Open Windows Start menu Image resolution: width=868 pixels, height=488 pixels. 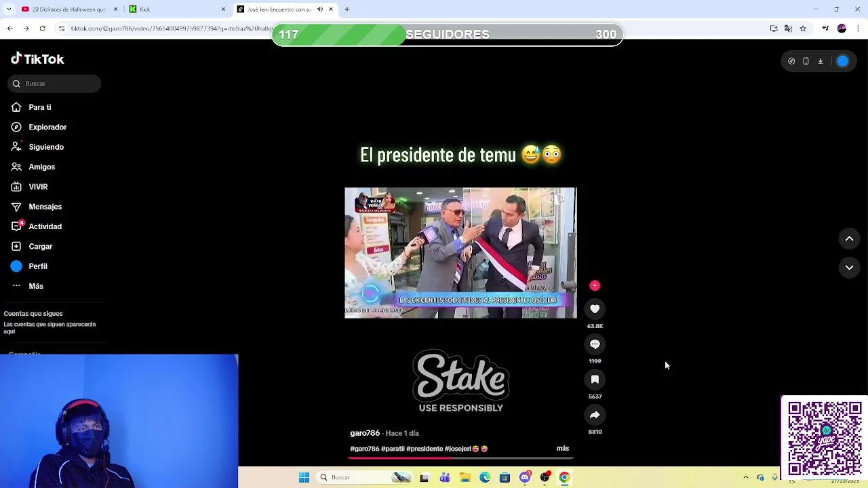(304, 477)
